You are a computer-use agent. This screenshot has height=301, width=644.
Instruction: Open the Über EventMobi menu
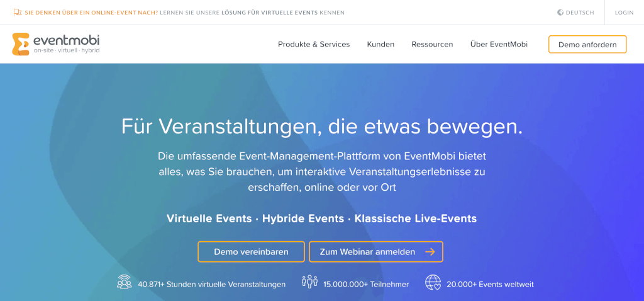click(499, 44)
